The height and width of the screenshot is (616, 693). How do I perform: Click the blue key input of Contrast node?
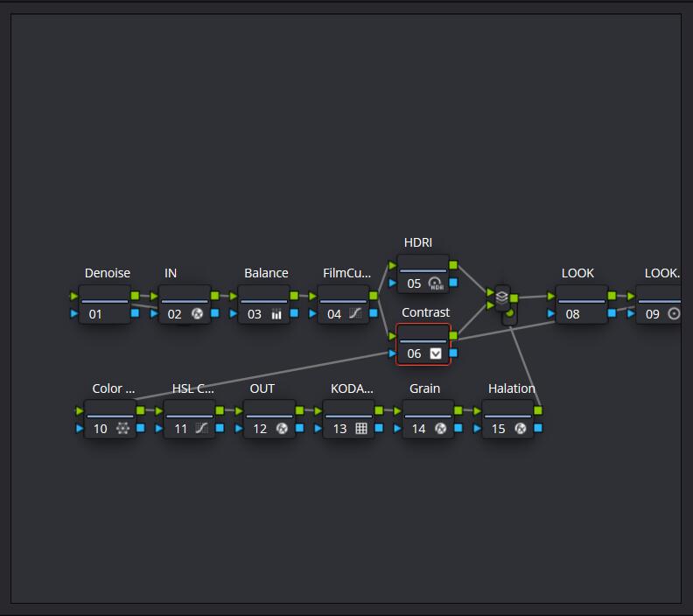click(x=392, y=353)
